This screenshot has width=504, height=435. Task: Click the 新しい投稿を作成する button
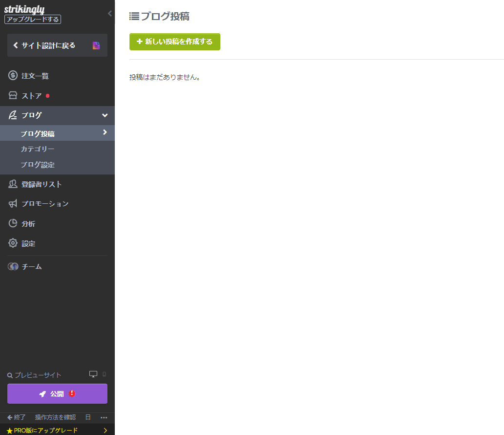[174, 42]
